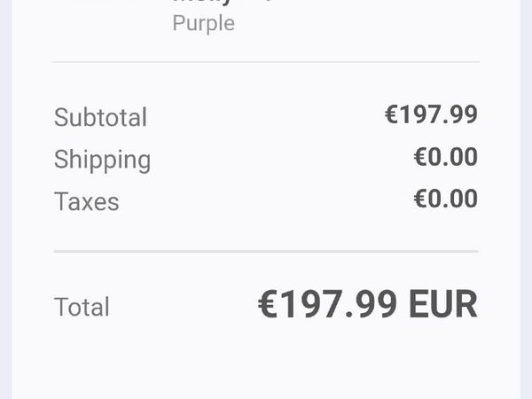Viewport: 532px width, 399px height.
Task: Select the Total label
Action: click(x=82, y=307)
